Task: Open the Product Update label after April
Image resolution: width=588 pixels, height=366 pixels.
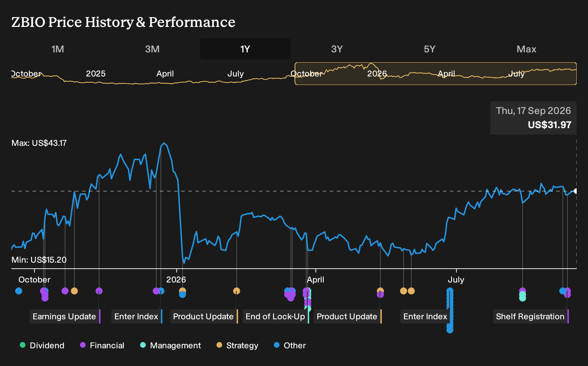Action: coord(347,316)
